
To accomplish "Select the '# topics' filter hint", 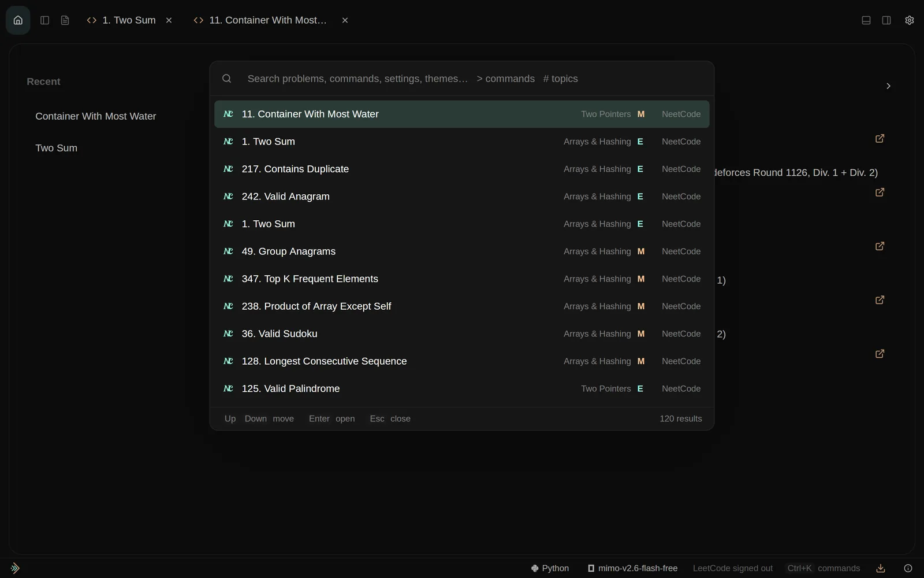I will [560, 79].
